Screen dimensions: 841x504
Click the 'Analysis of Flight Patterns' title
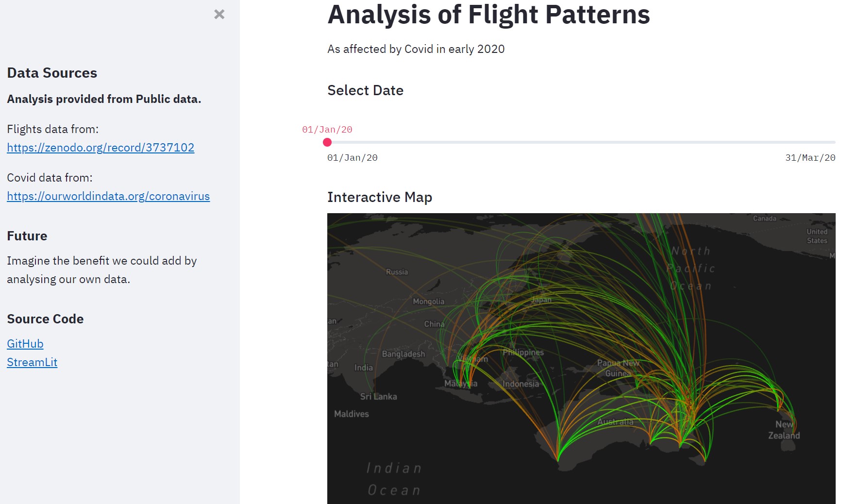[x=488, y=15]
